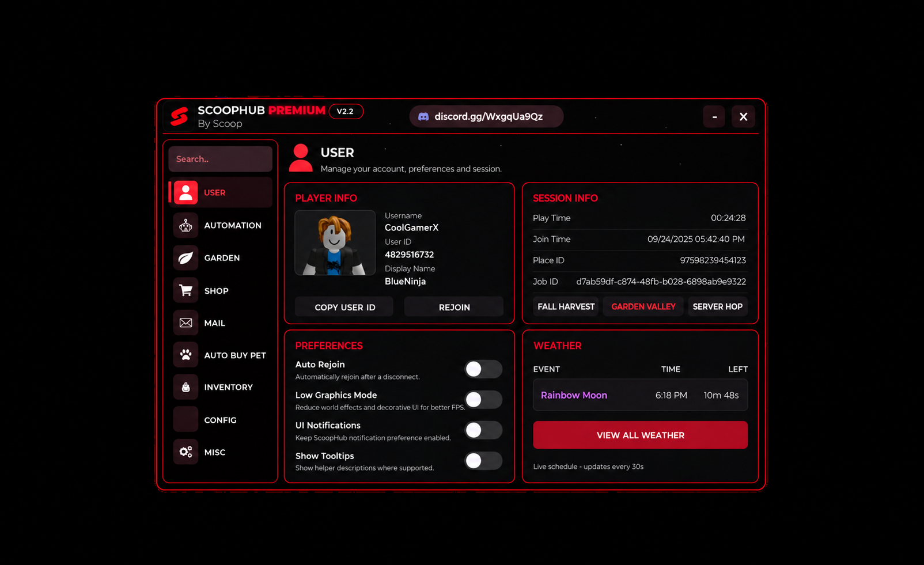Select the GARDEN VALLEY button

643,306
